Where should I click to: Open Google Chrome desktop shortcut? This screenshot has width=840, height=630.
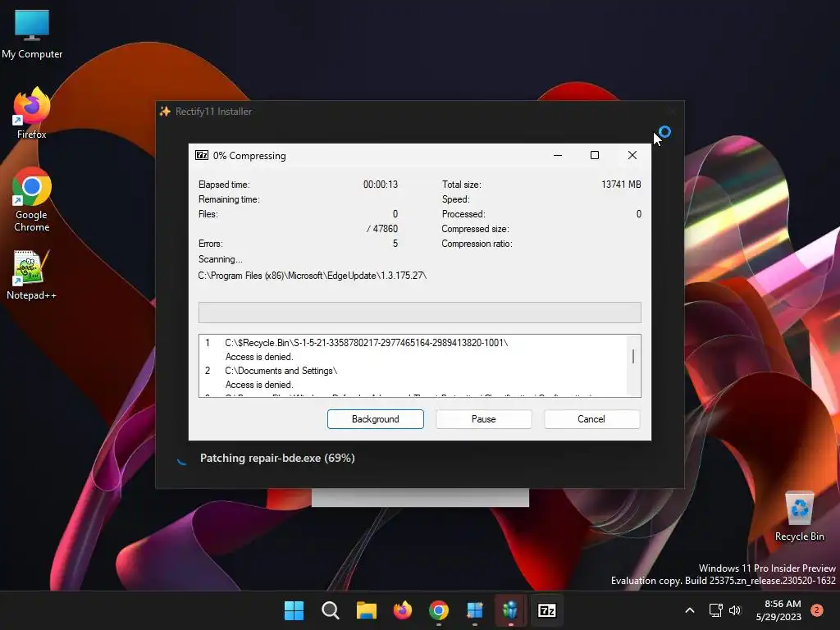point(32,199)
